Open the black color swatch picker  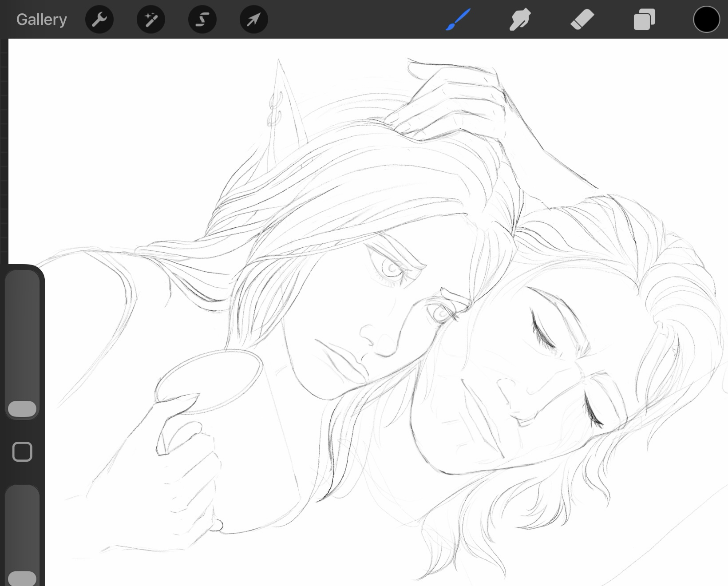[x=706, y=20]
